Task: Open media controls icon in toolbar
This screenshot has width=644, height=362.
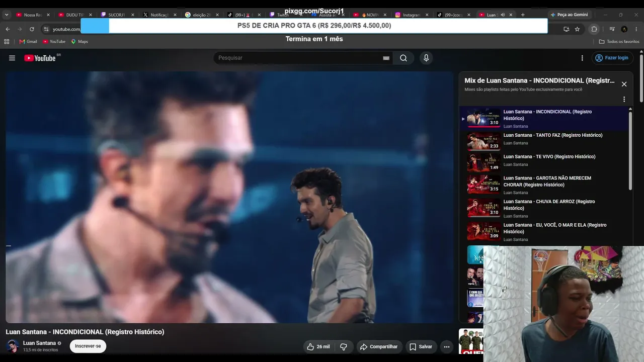Action: coord(612,29)
